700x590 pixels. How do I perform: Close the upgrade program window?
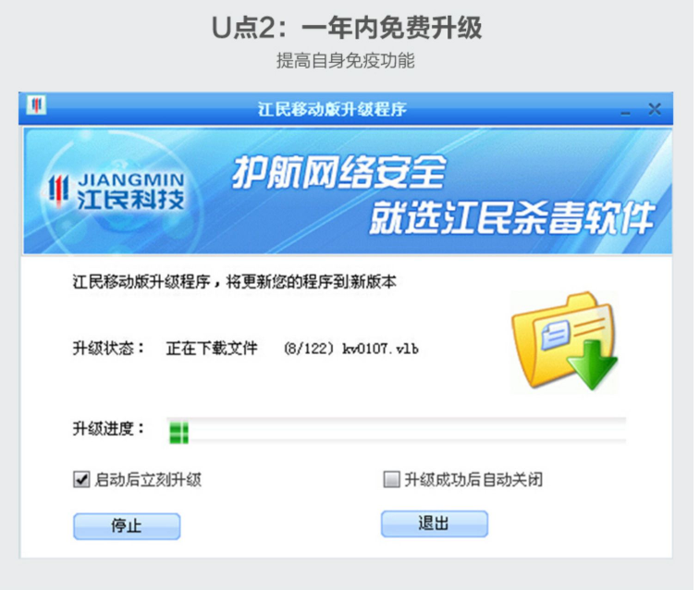click(654, 109)
